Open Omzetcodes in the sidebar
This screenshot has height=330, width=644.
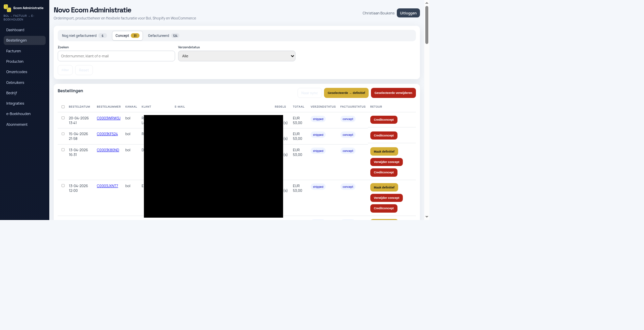click(24, 72)
